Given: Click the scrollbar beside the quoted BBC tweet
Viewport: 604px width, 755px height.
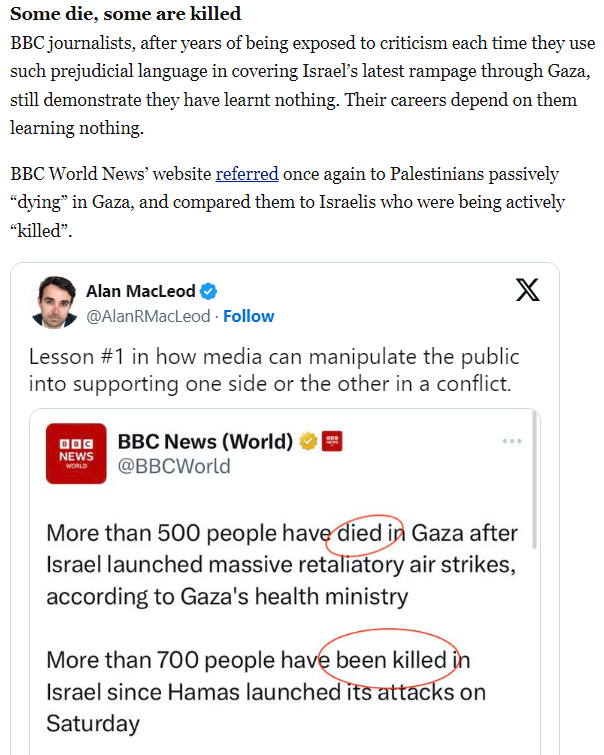Looking at the screenshot, I should coord(537,480).
